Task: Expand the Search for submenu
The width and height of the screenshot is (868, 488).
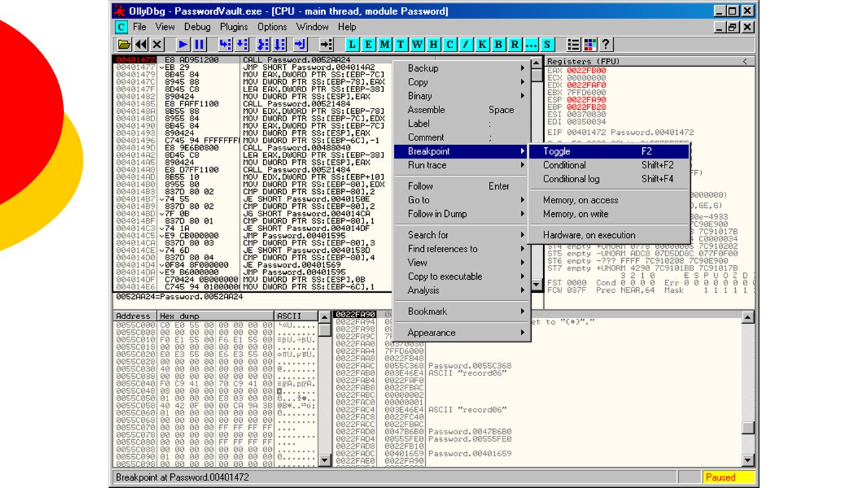Action: (462, 235)
